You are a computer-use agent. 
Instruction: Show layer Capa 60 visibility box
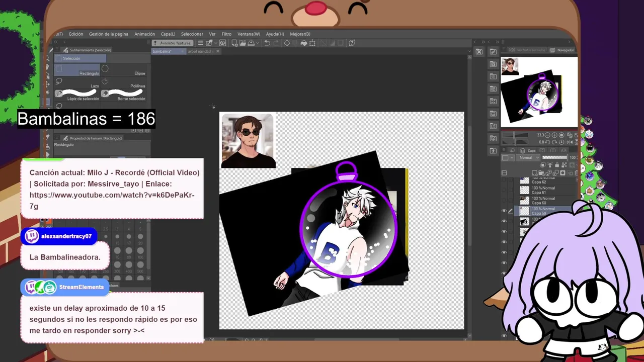click(x=504, y=201)
